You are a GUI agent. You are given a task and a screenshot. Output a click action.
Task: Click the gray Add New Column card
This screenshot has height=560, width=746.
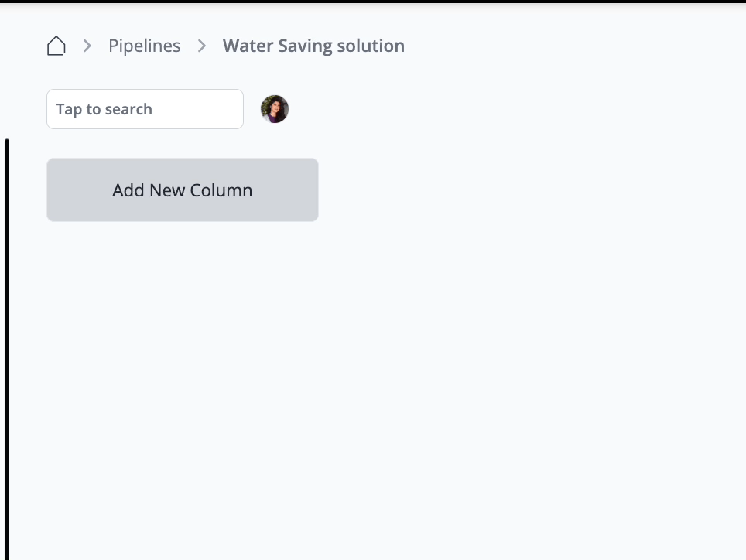point(182,190)
